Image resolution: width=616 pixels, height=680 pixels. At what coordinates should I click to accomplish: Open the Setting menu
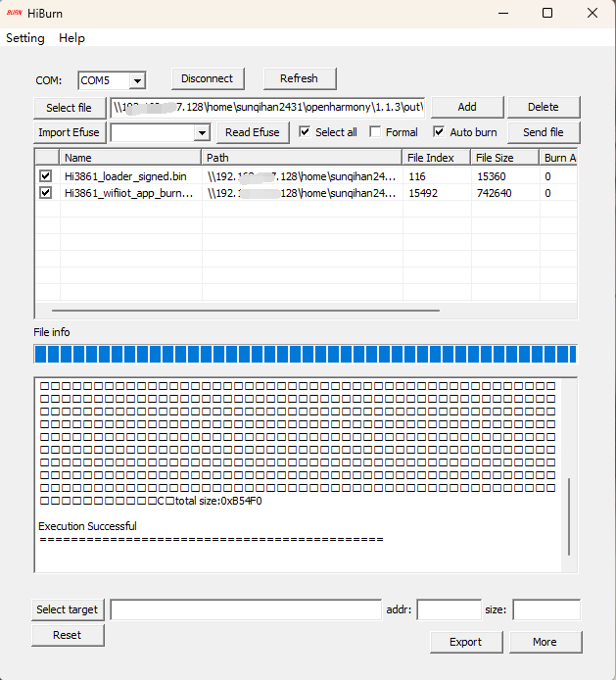[x=25, y=38]
